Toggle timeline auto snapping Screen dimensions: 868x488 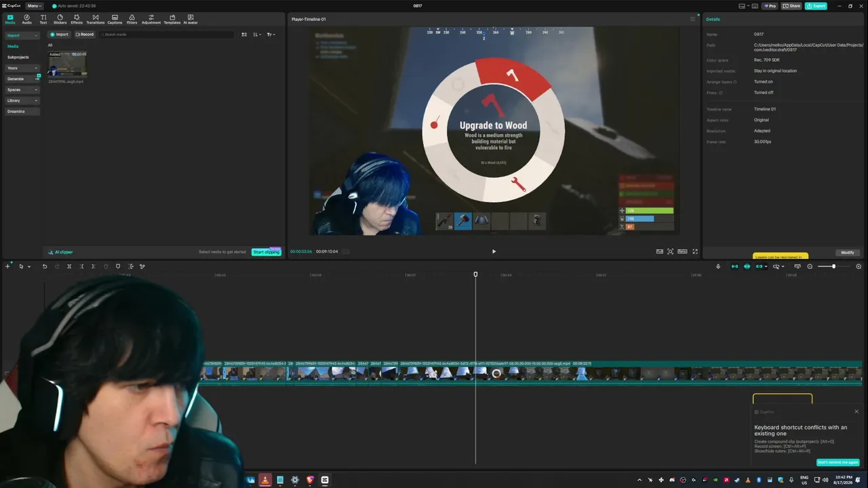[747, 266]
